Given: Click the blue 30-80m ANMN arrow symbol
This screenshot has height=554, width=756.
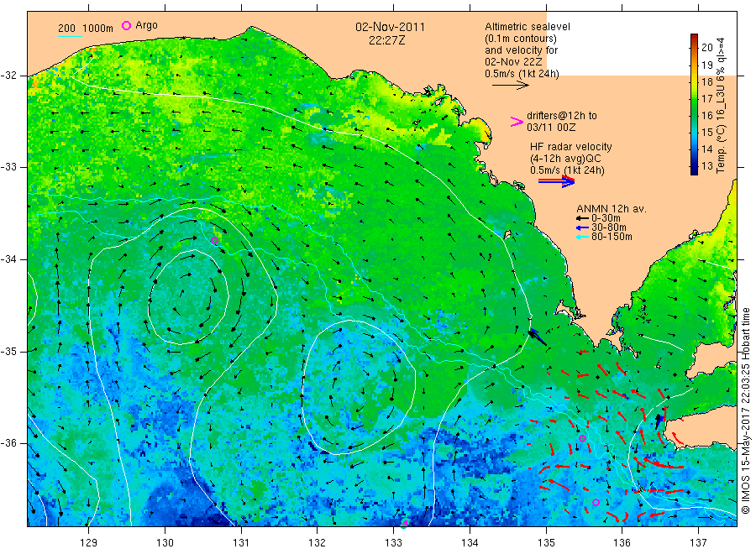Looking at the screenshot, I should [x=582, y=227].
